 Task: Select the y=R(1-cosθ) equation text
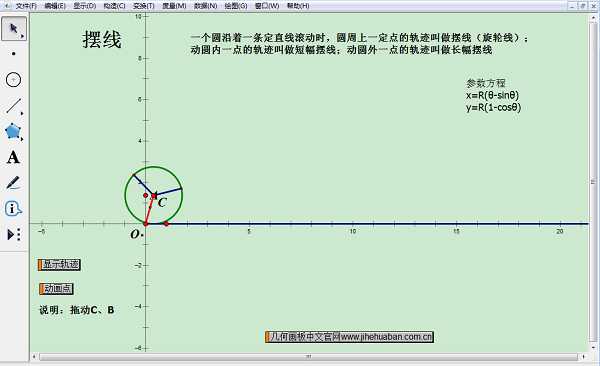click(493, 107)
